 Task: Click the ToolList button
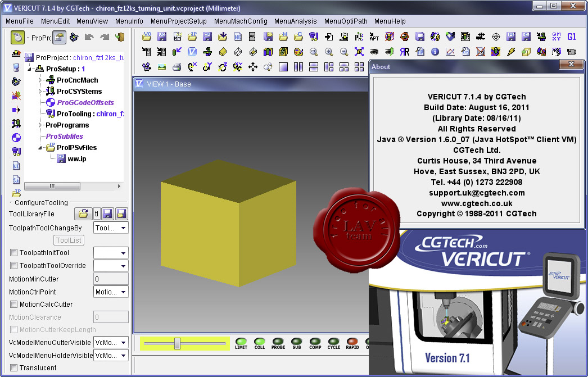point(69,240)
